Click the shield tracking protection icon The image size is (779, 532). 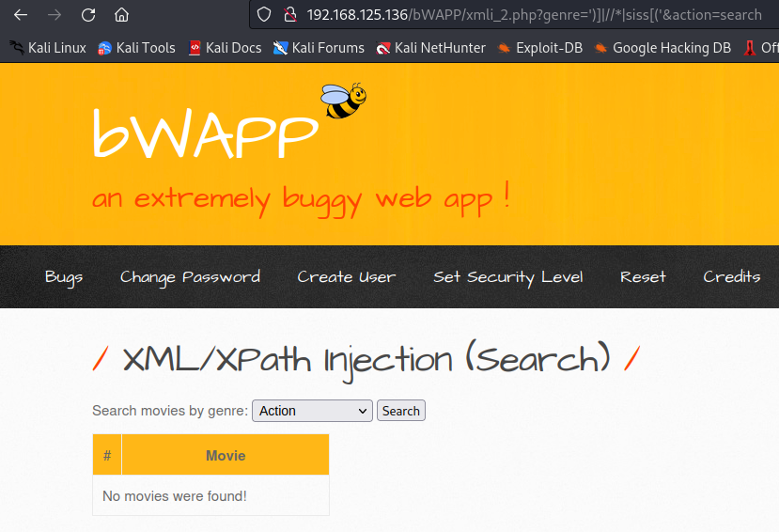(264, 15)
